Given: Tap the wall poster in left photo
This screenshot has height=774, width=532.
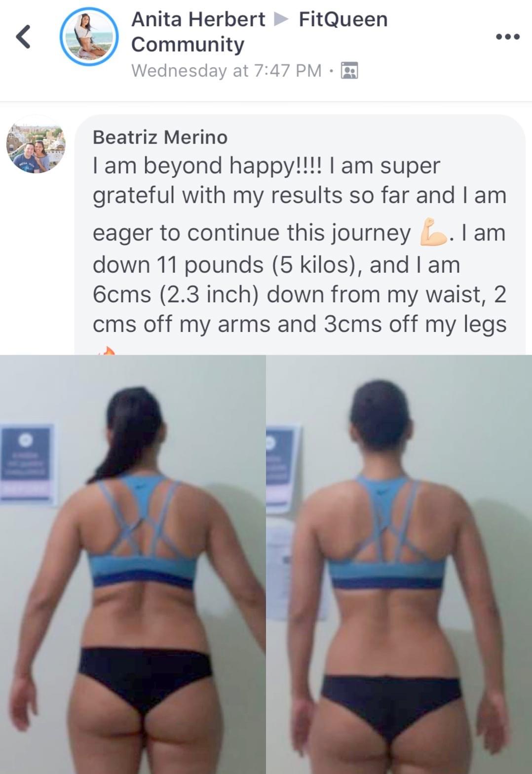Looking at the screenshot, I should [x=27, y=463].
